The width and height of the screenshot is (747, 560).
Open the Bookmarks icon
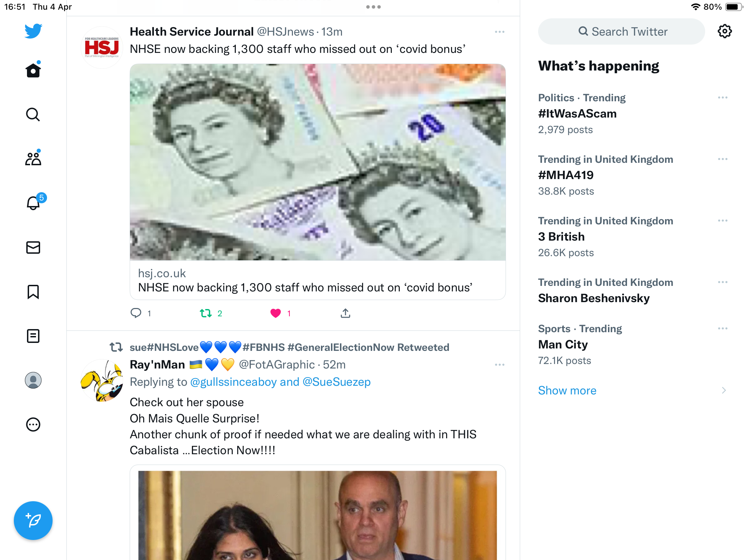point(33,291)
